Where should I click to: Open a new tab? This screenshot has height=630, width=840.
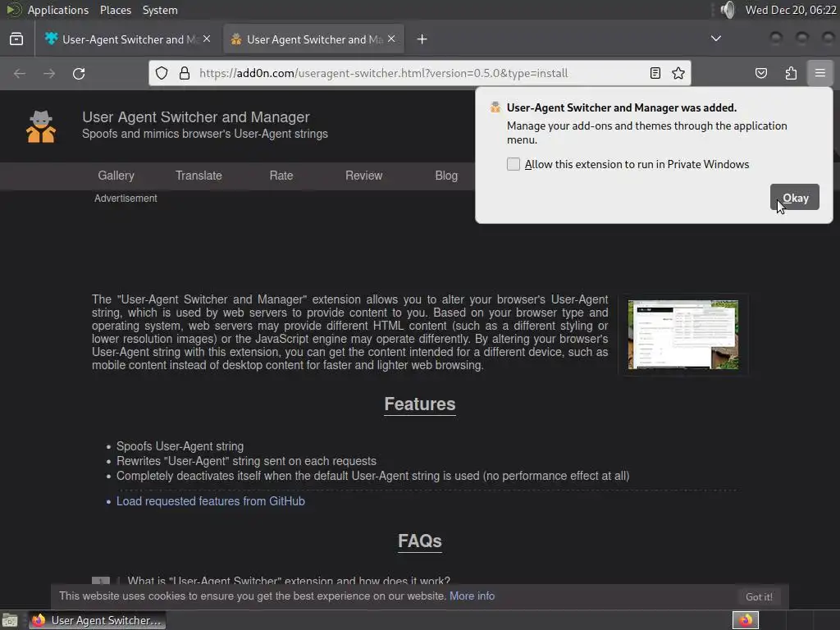(422, 39)
